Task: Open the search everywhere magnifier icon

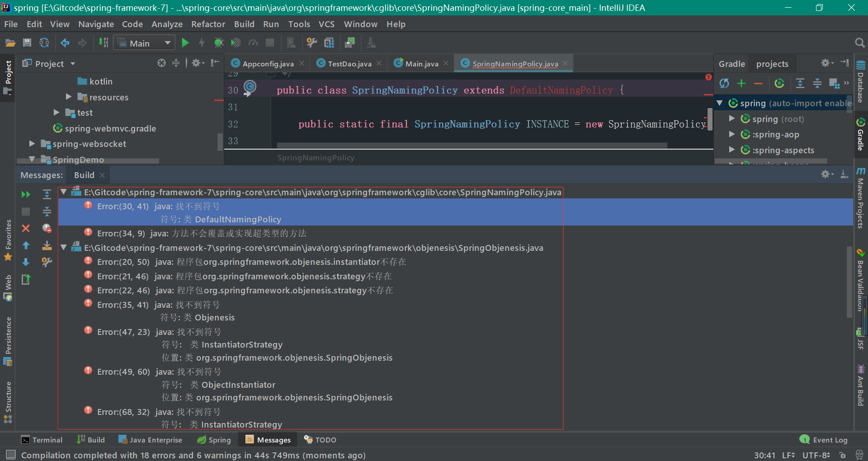Action: click(859, 42)
